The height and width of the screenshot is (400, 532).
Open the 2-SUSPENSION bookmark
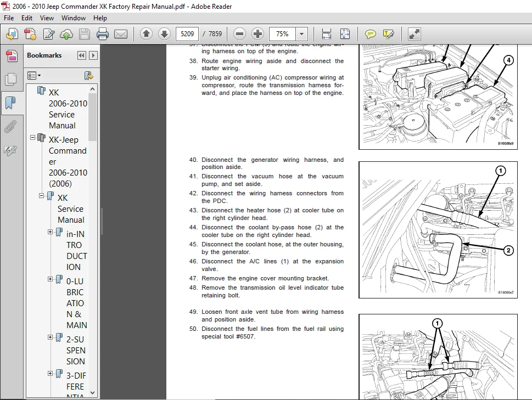click(x=76, y=350)
